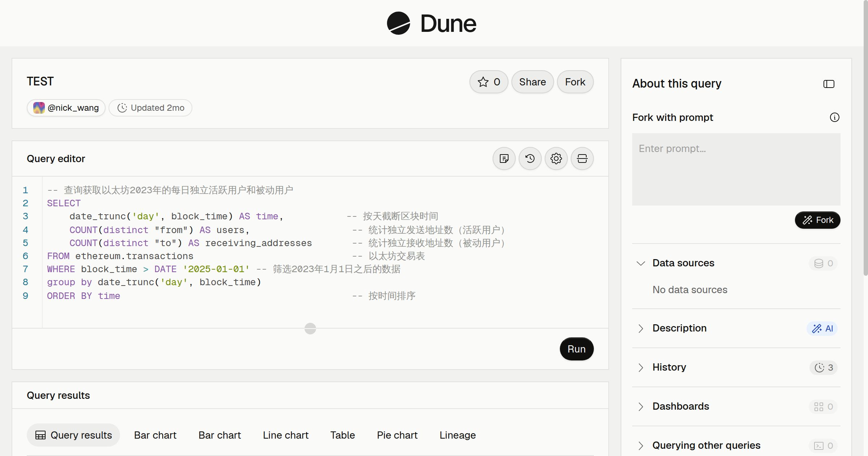
Task: Select the Query results tab
Action: point(73,435)
